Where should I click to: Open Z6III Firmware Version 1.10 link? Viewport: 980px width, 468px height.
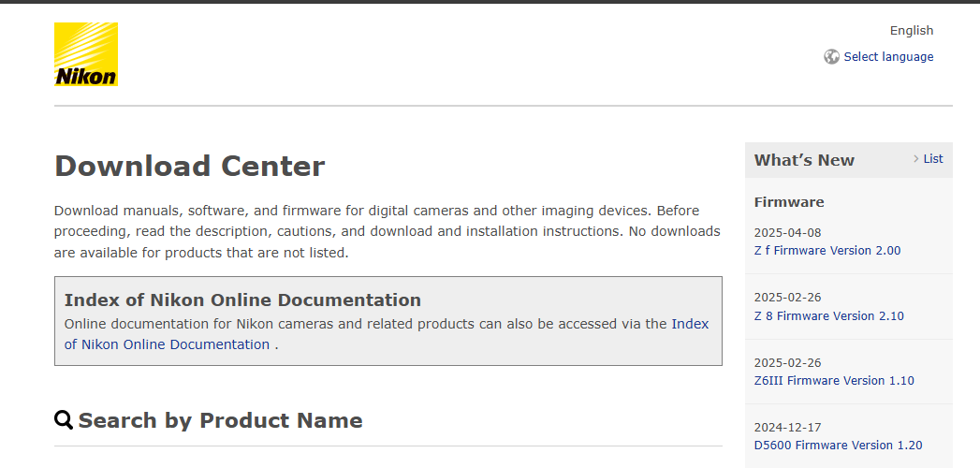point(834,381)
